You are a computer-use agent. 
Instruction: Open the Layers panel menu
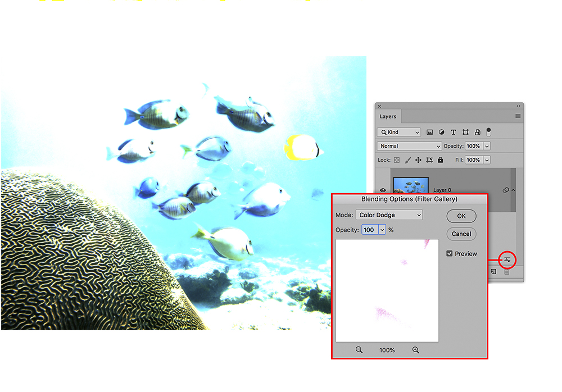[518, 116]
